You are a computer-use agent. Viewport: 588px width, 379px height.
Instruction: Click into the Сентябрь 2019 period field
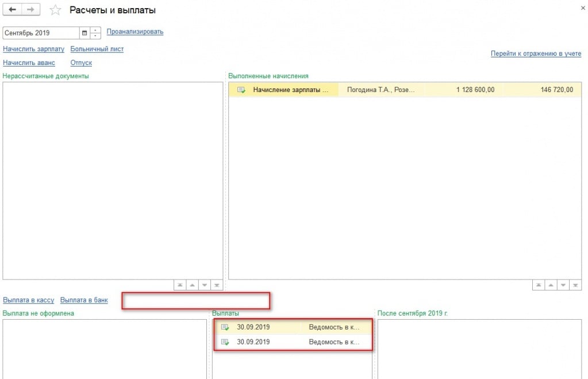pos(40,33)
